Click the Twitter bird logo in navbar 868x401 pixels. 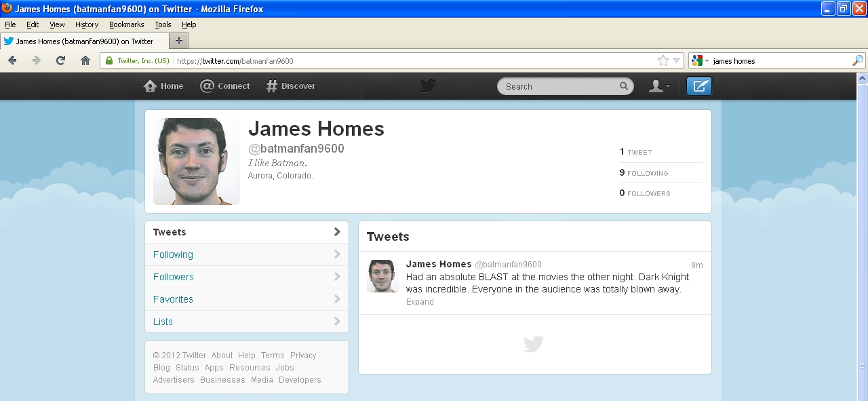pos(428,85)
